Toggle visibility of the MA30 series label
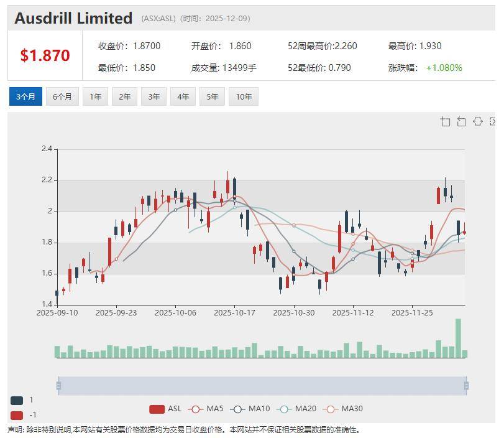The image size is (504, 438). 352,409
